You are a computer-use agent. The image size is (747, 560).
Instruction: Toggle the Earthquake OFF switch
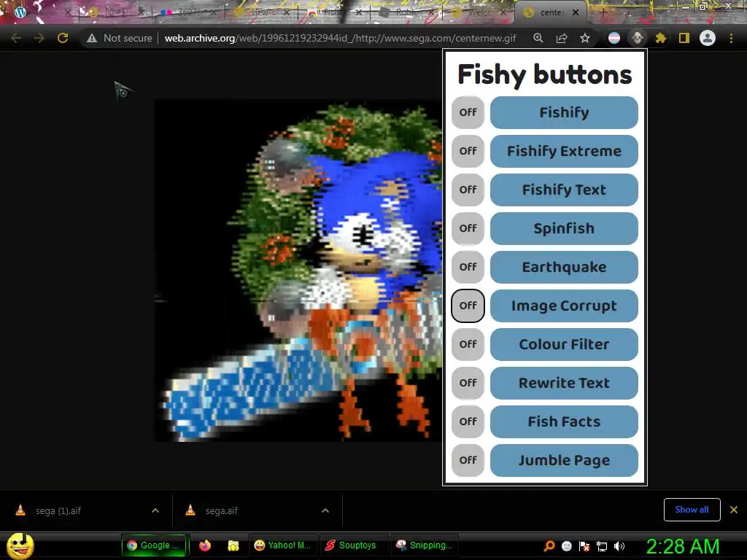pos(468,267)
